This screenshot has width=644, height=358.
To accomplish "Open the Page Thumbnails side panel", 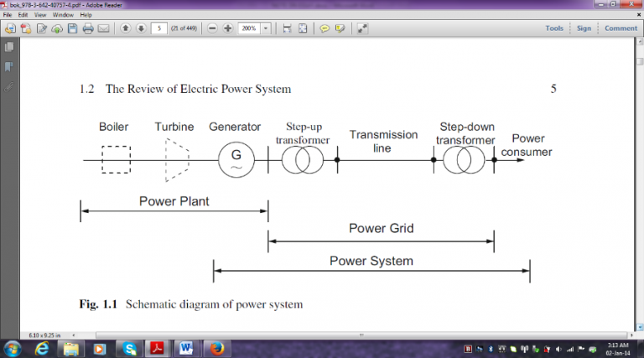I will tap(9, 48).
